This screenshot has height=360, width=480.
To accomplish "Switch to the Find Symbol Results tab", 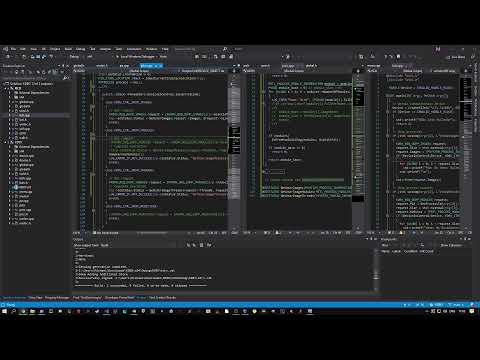I will pos(162,298).
